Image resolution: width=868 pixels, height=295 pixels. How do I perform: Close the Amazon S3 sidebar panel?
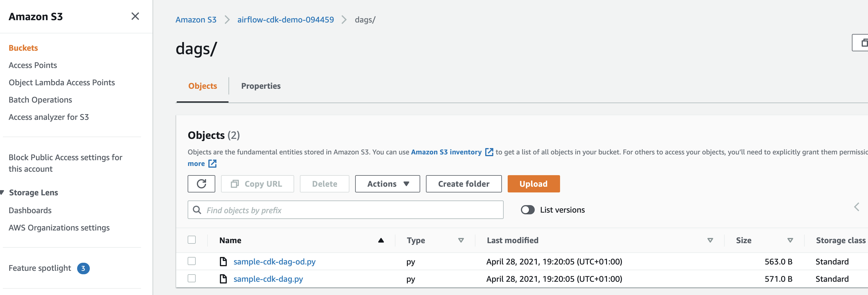135,16
